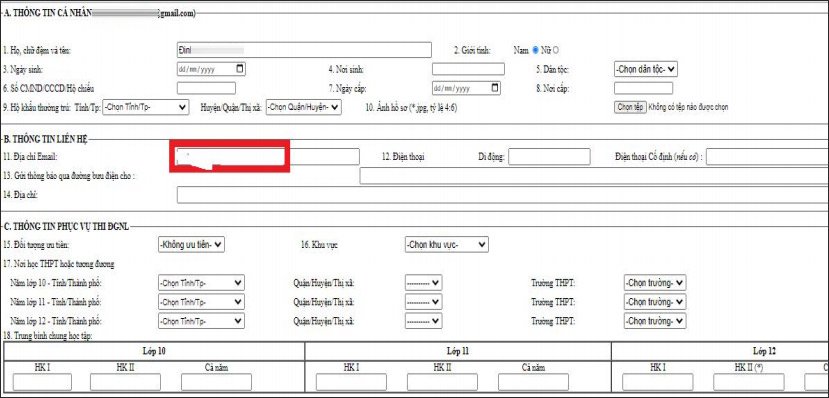Click the Di động phone field
Screen dimensions: 829x398
(x=549, y=156)
